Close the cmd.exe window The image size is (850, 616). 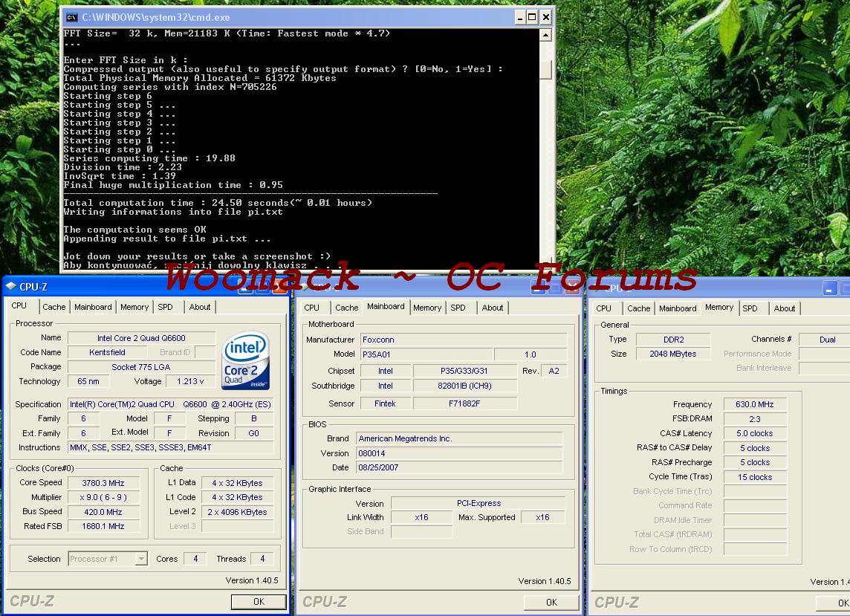pos(546,17)
